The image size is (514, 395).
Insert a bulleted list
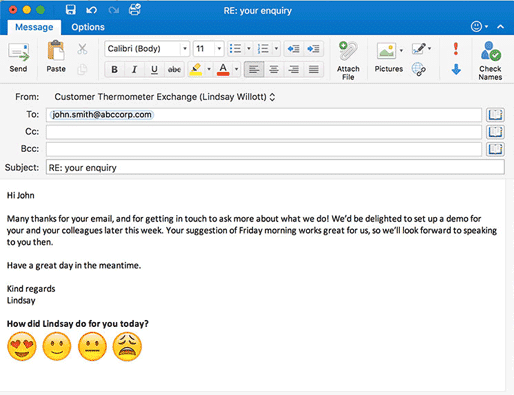[x=236, y=49]
